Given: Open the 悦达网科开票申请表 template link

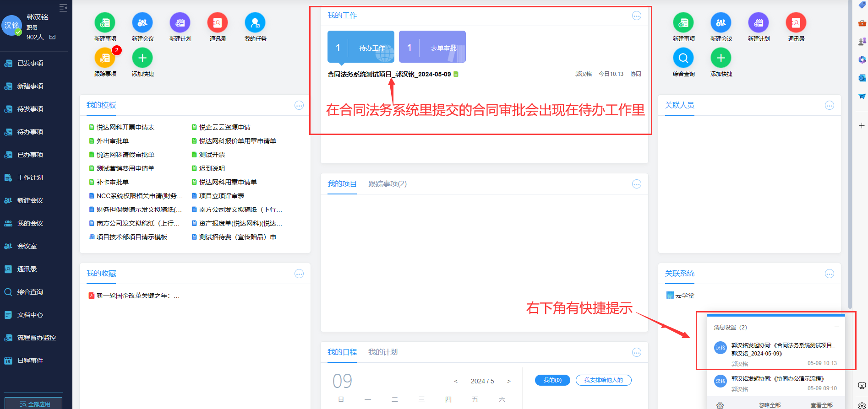Looking at the screenshot, I should click(125, 127).
